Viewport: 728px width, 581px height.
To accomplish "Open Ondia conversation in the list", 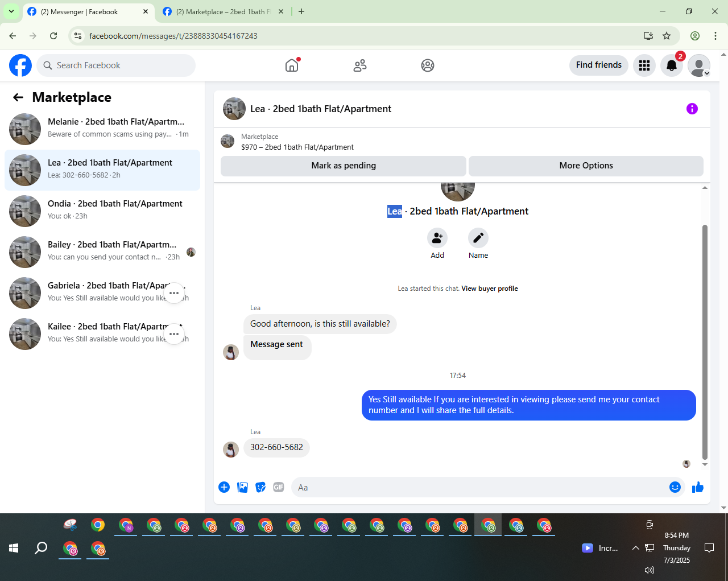I will tap(102, 211).
